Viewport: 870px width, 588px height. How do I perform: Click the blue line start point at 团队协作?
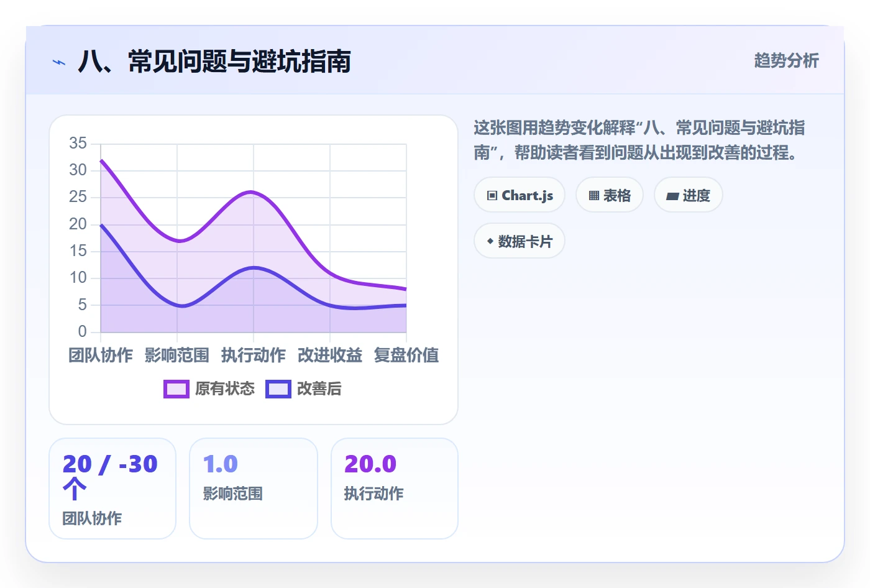[x=101, y=225]
